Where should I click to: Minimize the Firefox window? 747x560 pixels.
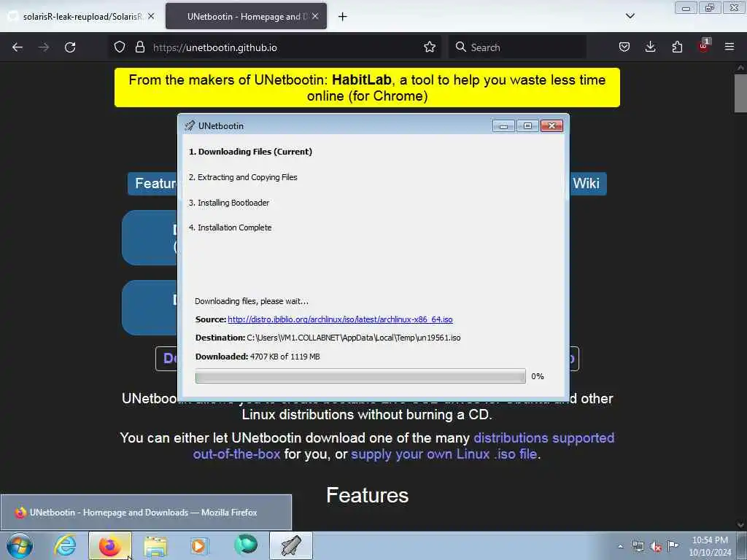click(686, 8)
